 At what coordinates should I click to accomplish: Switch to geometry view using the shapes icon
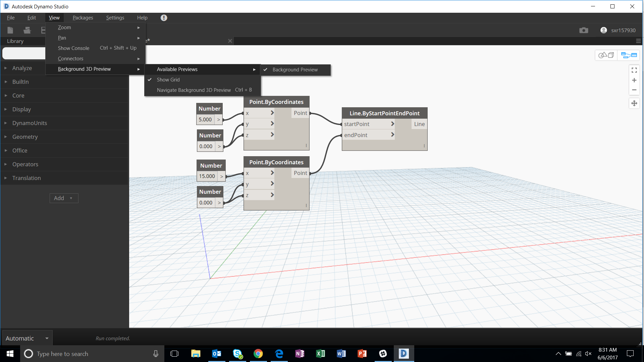(606, 55)
